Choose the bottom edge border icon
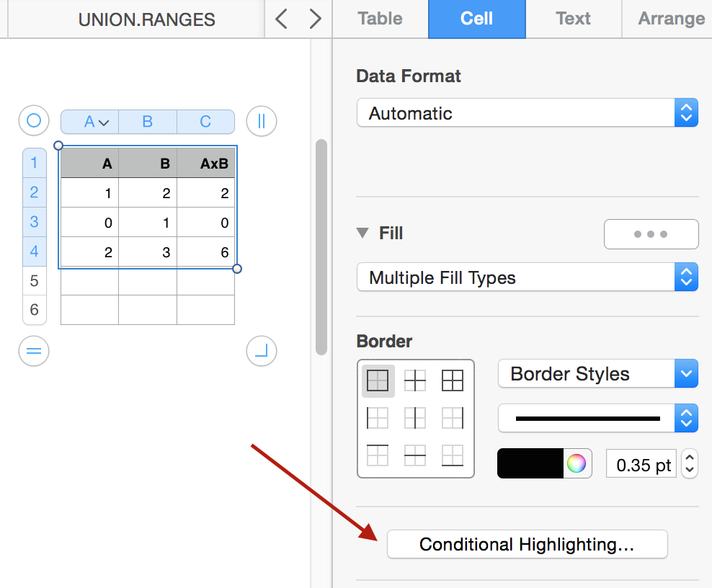This screenshot has height=588, width=712. [453, 455]
